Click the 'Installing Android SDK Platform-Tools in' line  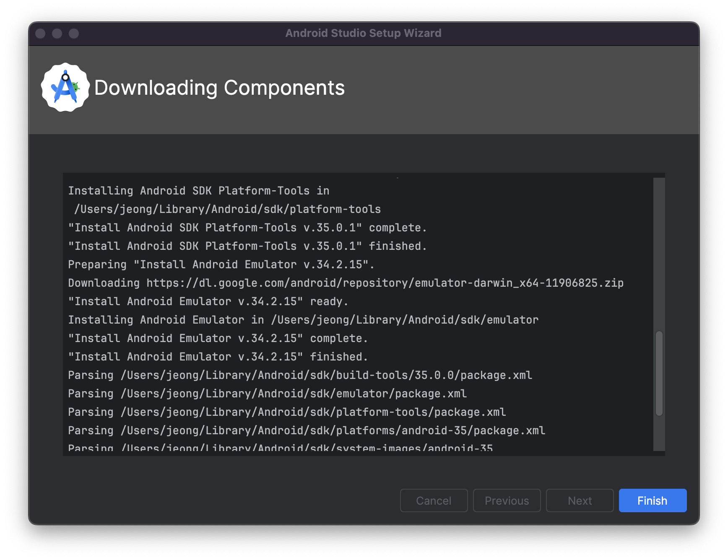[x=198, y=191]
